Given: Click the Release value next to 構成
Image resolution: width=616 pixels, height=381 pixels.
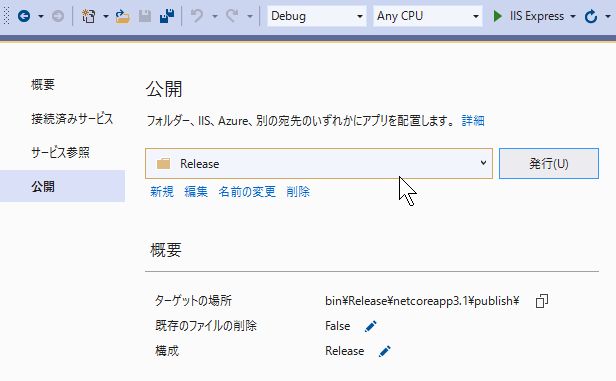Looking at the screenshot, I should (x=345, y=351).
